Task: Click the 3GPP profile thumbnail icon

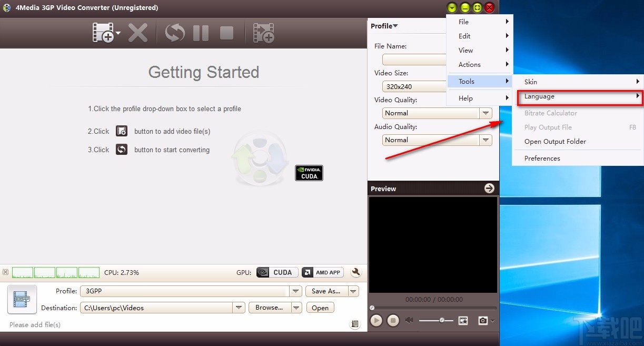Action: coord(22,299)
